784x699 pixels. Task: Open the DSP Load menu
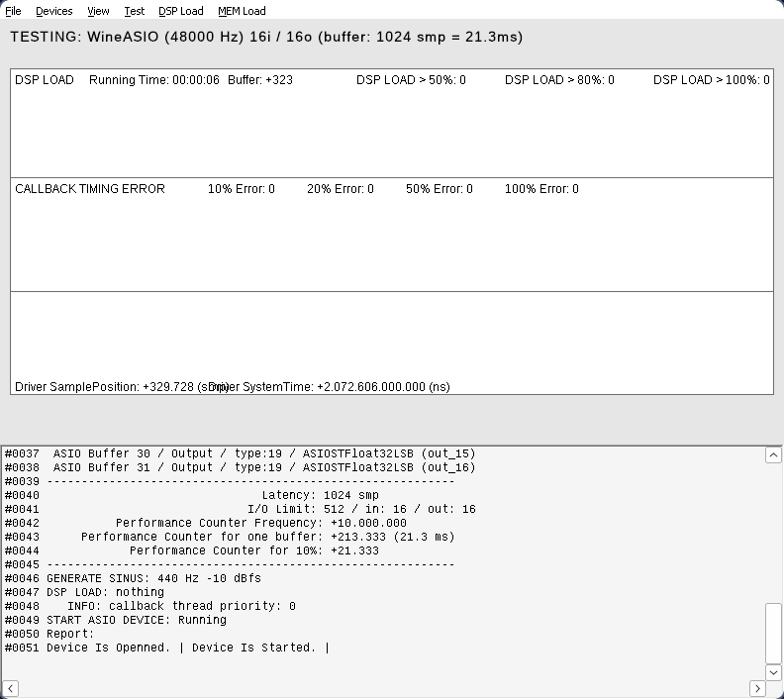pos(180,11)
